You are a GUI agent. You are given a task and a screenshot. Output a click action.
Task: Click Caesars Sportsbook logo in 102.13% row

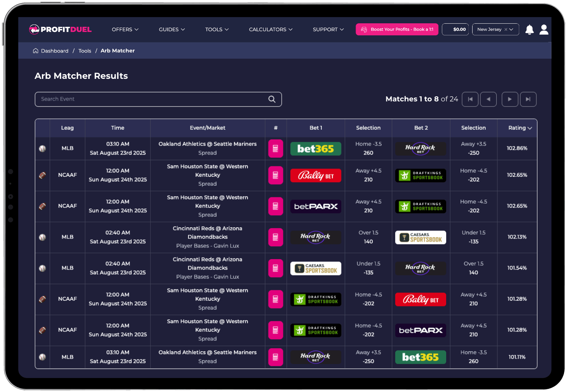pos(420,237)
